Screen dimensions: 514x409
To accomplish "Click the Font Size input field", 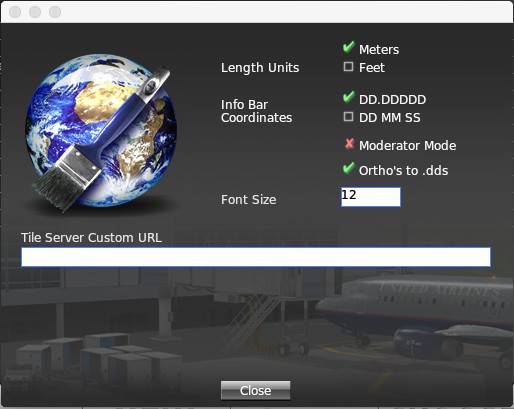I will coord(371,197).
